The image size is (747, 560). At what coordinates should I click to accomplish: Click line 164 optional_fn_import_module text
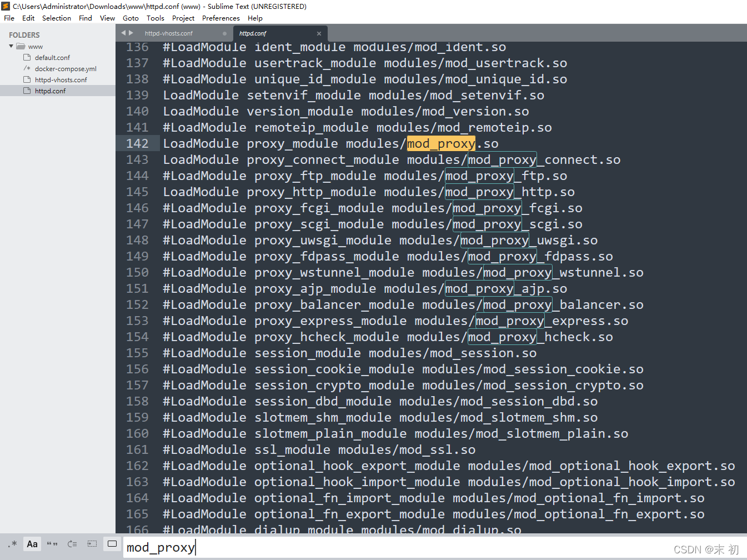(x=349, y=498)
